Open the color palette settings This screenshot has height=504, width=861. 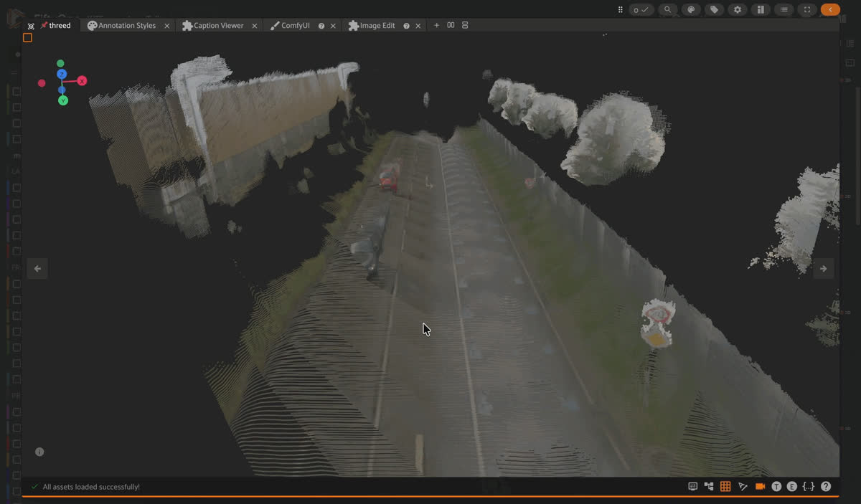(691, 9)
